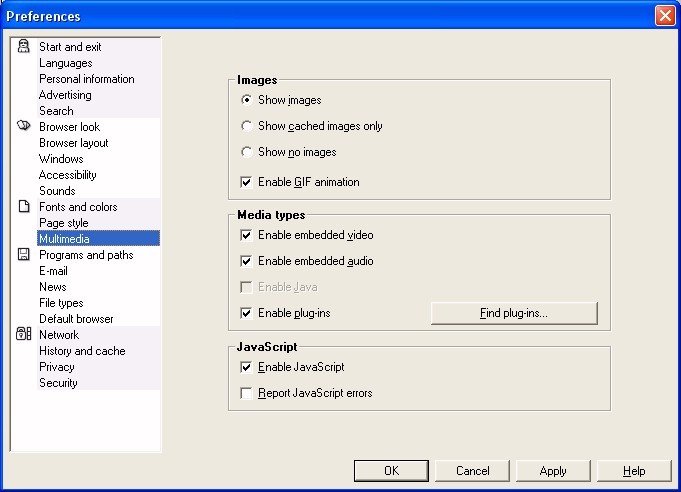Close the Preferences dialog window

click(665, 16)
